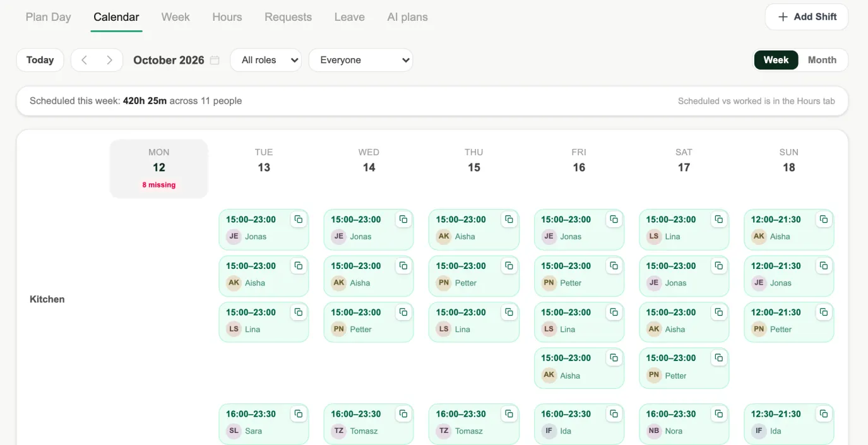
Task: Copy Lina's Saturday 15:00–23:00 shift
Action: point(718,220)
